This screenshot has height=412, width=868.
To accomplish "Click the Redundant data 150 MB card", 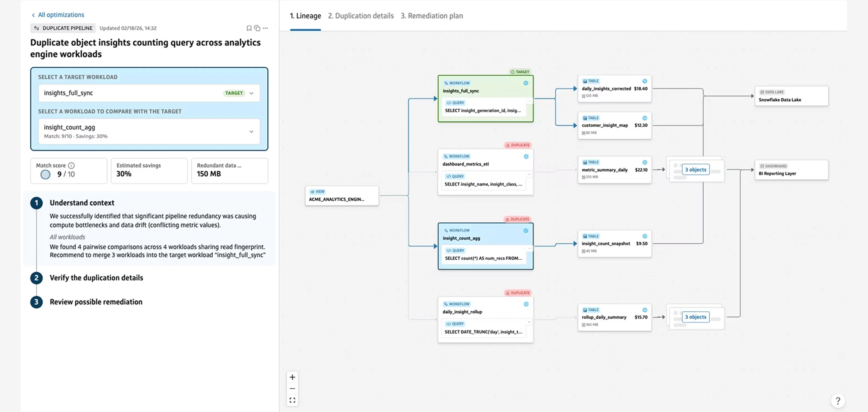I will pos(229,171).
